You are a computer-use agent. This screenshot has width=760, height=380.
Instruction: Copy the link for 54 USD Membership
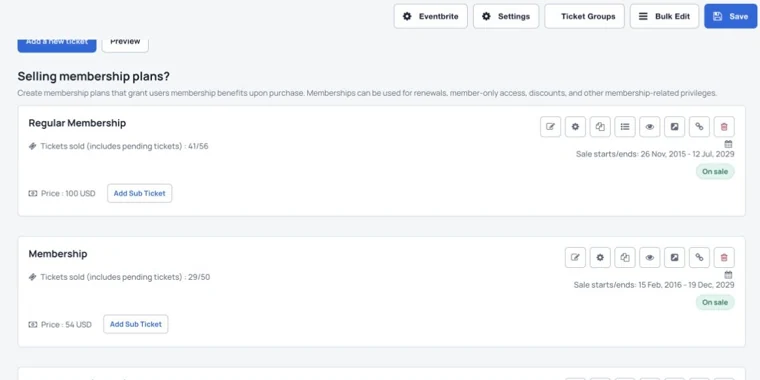pyautogui.click(x=699, y=257)
